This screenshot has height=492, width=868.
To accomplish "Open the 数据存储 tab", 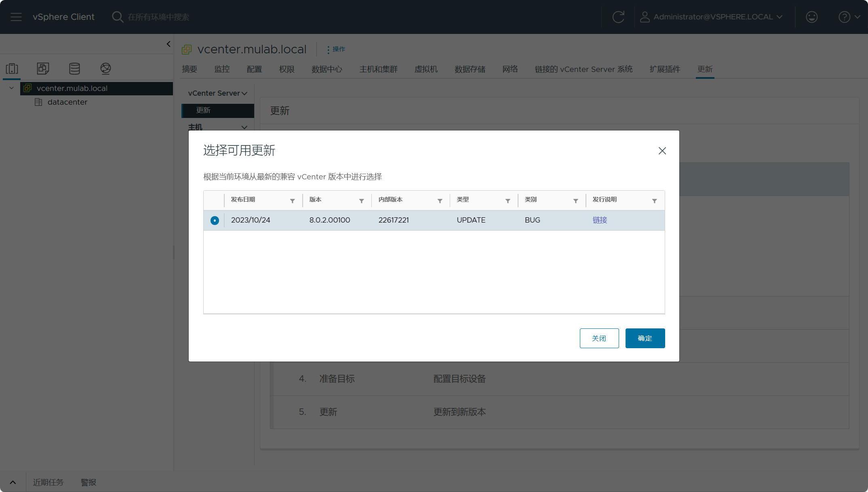I will [470, 69].
